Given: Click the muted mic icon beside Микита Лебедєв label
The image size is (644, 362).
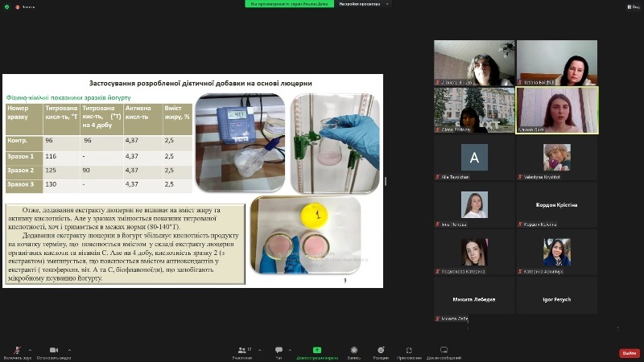Looking at the screenshot, I should click(438, 319).
